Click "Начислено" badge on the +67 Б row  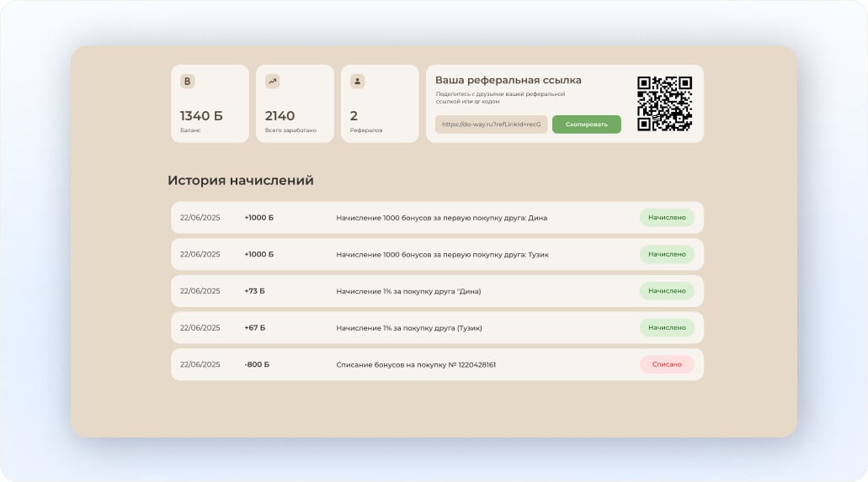click(667, 328)
